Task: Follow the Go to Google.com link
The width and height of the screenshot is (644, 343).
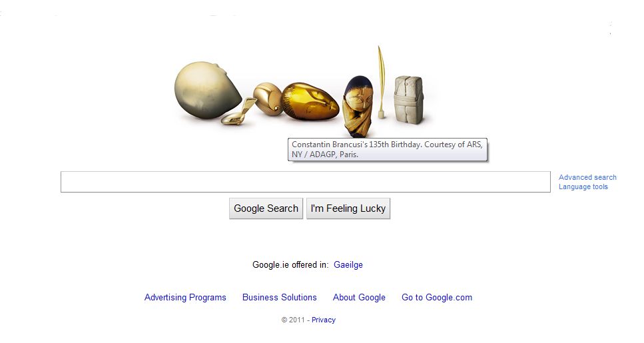Action: click(437, 298)
